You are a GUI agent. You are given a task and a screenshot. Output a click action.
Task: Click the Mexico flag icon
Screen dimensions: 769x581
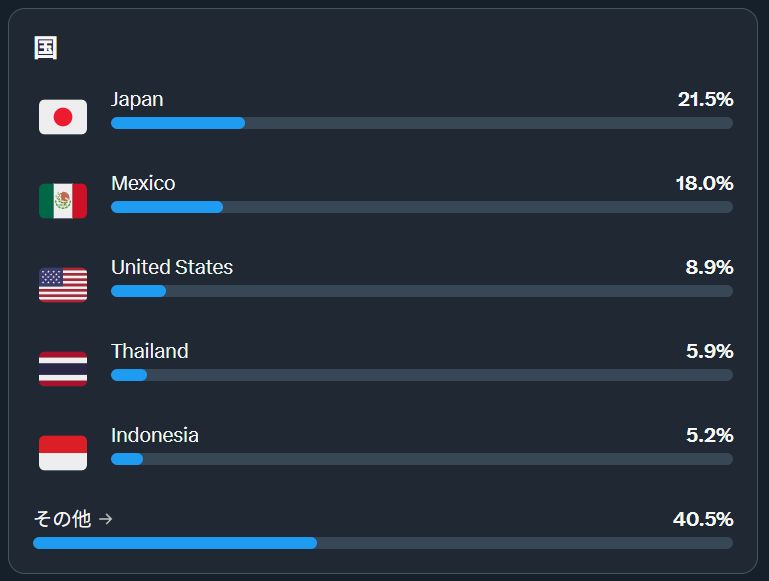[63, 201]
